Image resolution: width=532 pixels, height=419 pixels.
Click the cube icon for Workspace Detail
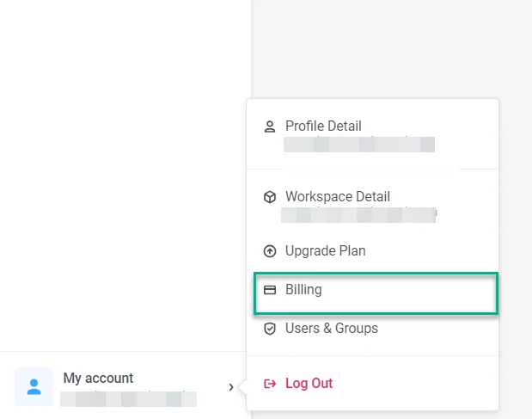click(270, 197)
